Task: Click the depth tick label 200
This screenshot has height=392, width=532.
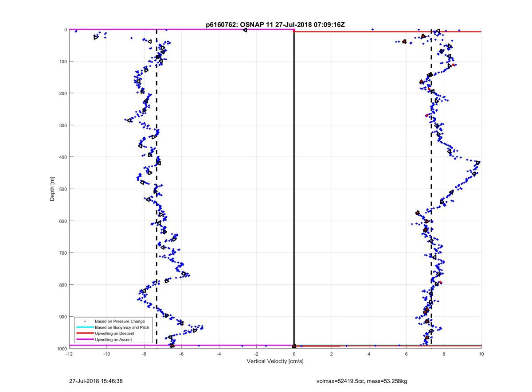Action: [x=63, y=93]
